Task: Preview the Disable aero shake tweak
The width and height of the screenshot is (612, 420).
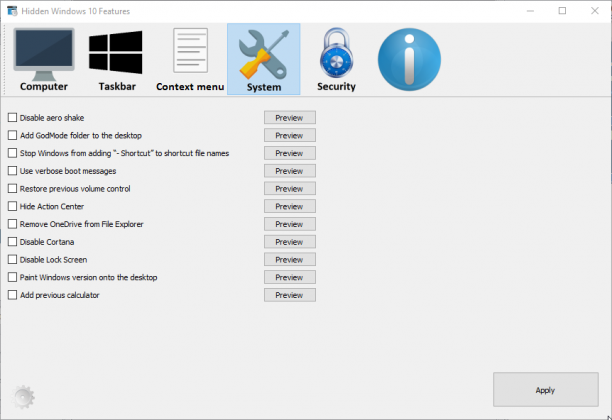Action: pos(290,117)
